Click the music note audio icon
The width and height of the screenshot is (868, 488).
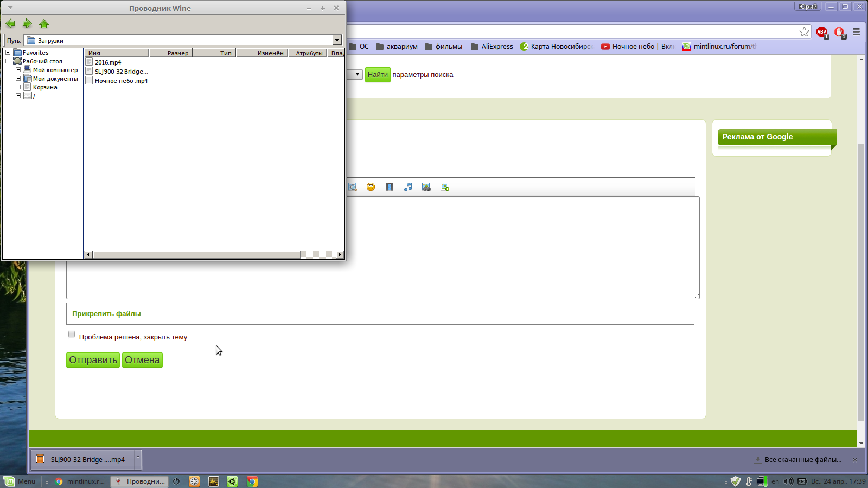click(x=408, y=187)
